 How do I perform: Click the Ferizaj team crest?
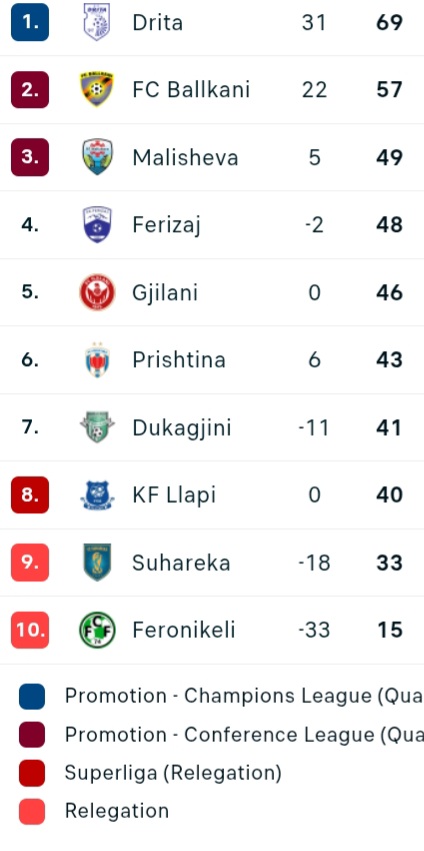click(97, 224)
